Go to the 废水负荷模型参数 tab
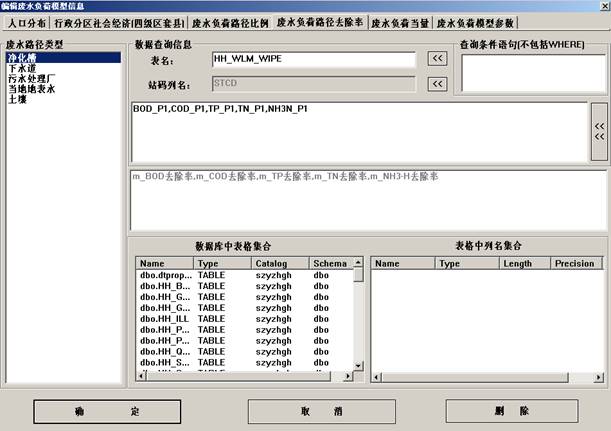 point(477,21)
